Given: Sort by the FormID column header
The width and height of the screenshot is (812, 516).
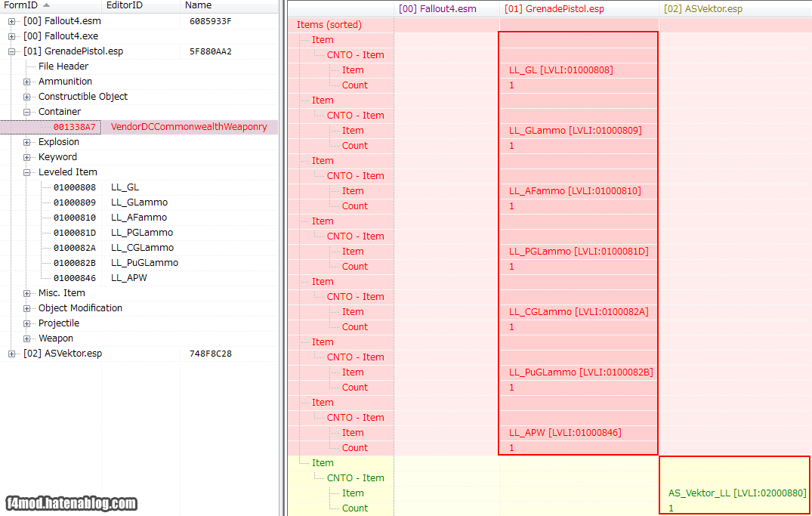Looking at the screenshot, I should pyautogui.click(x=51, y=6).
